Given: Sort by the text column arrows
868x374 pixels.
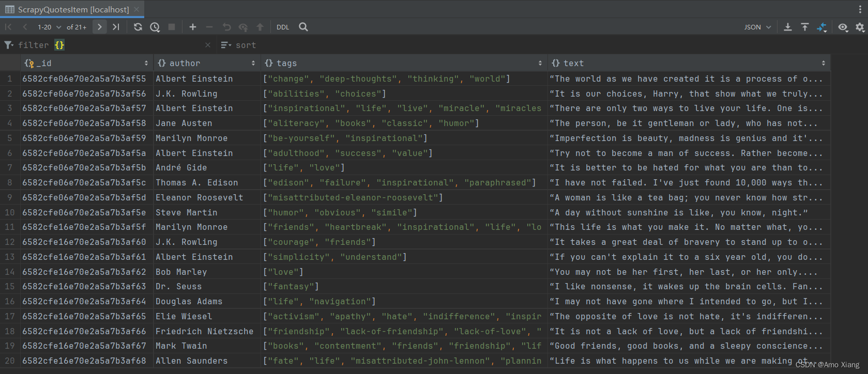Looking at the screenshot, I should (824, 63).
